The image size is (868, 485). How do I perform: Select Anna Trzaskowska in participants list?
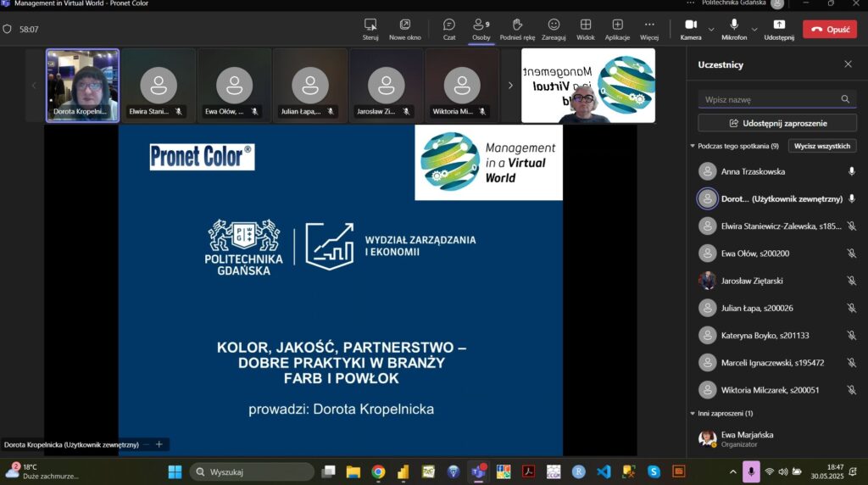click(x=777, y=171)
